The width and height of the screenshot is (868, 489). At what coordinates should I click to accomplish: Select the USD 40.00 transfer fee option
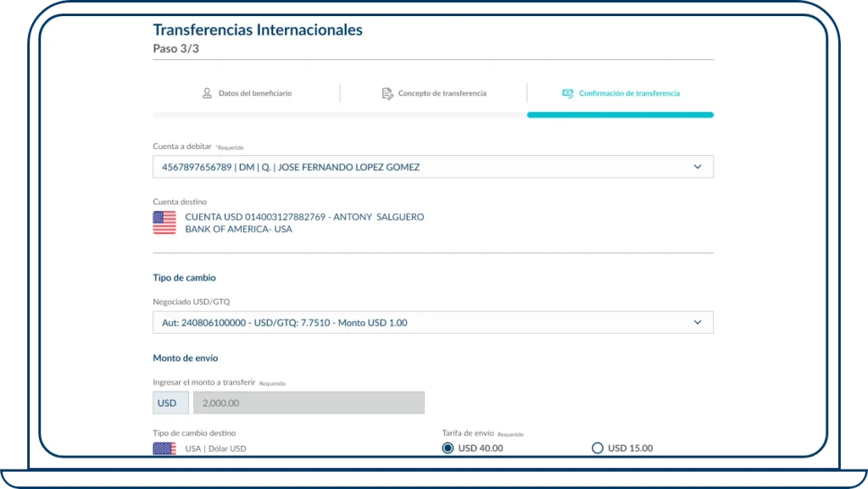click(x=448, y=447)
